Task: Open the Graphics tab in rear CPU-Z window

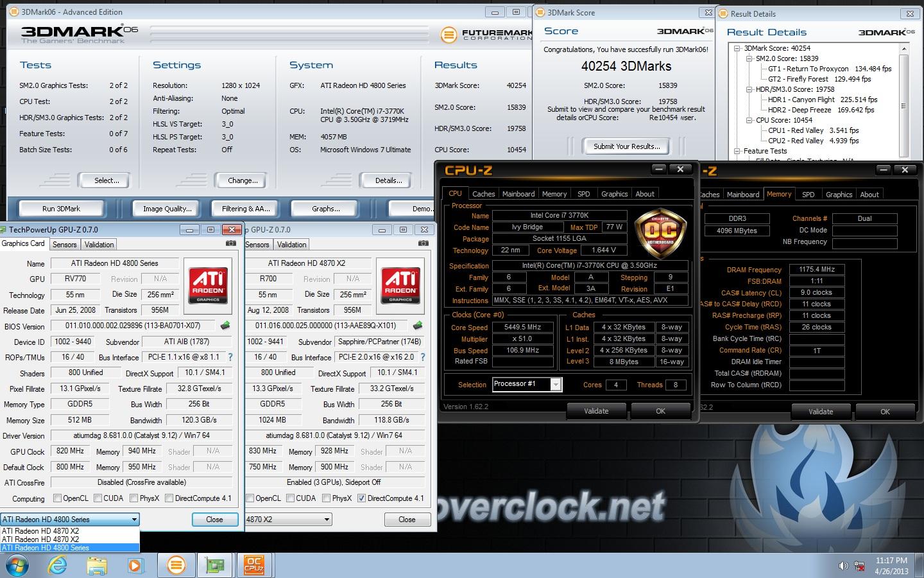Action: click(x=839, y=194)
